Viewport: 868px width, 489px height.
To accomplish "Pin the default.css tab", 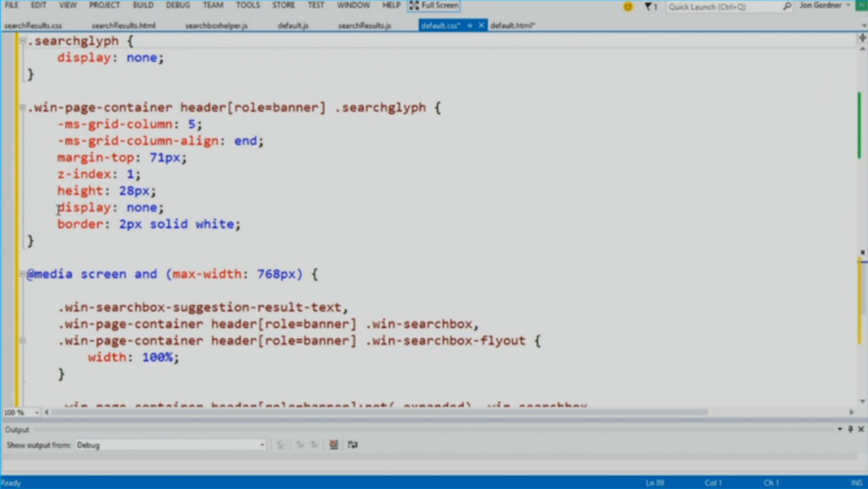I will pos(470,25).
